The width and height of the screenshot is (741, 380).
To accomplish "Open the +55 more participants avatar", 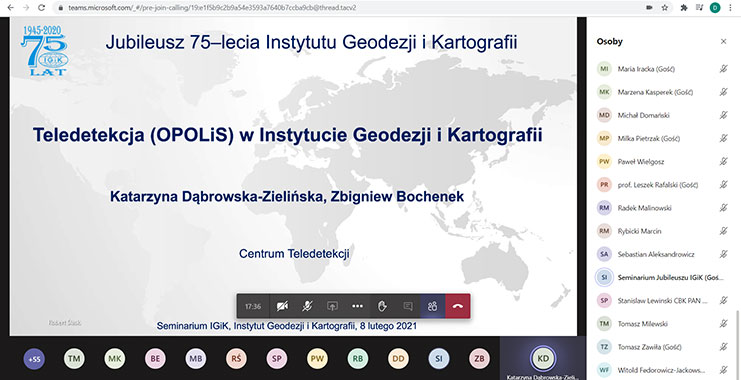I will pos(33,359).
